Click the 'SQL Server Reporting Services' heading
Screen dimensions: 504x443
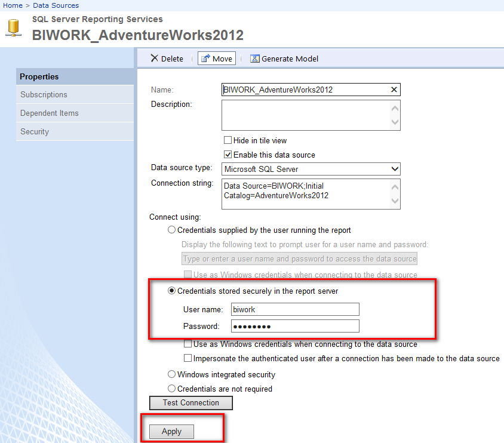click(97, 19)
